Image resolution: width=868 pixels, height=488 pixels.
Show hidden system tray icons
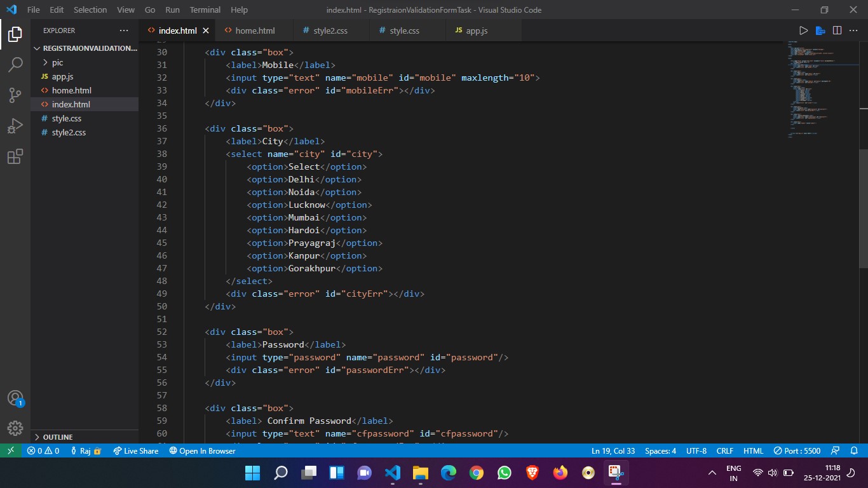point(712,473)
